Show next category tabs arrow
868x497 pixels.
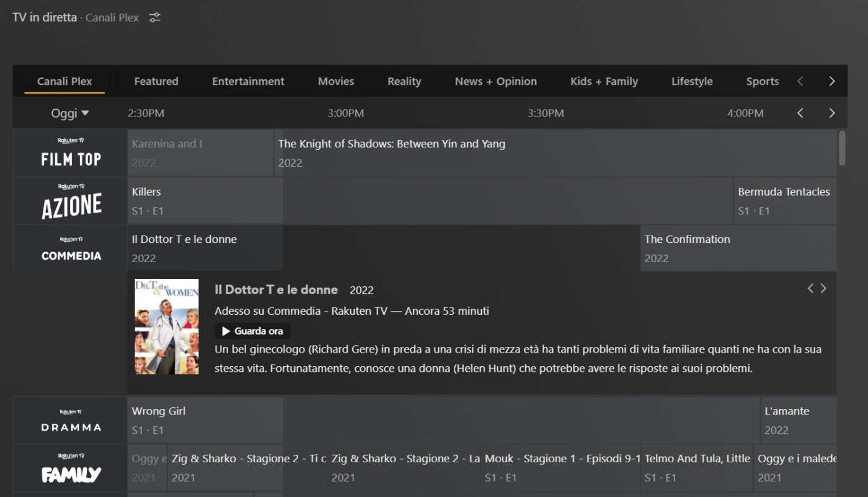pyautogui.click(x=832, y=81)
